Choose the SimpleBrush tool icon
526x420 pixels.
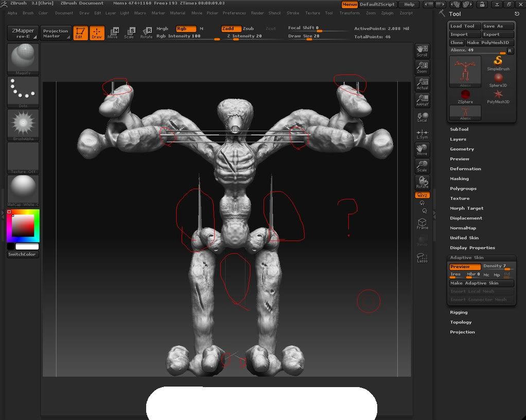tap(498, 63)
